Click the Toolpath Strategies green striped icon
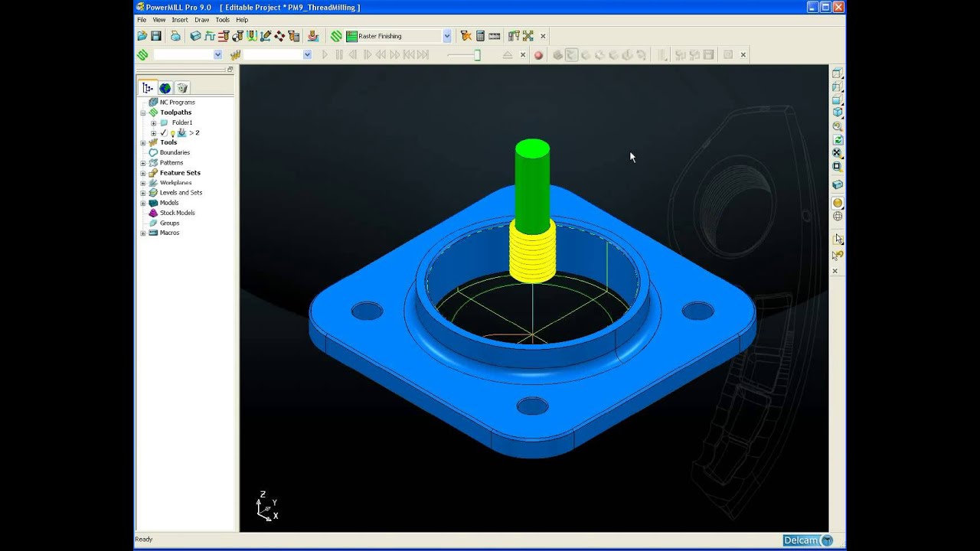 (x=336, y=36)
